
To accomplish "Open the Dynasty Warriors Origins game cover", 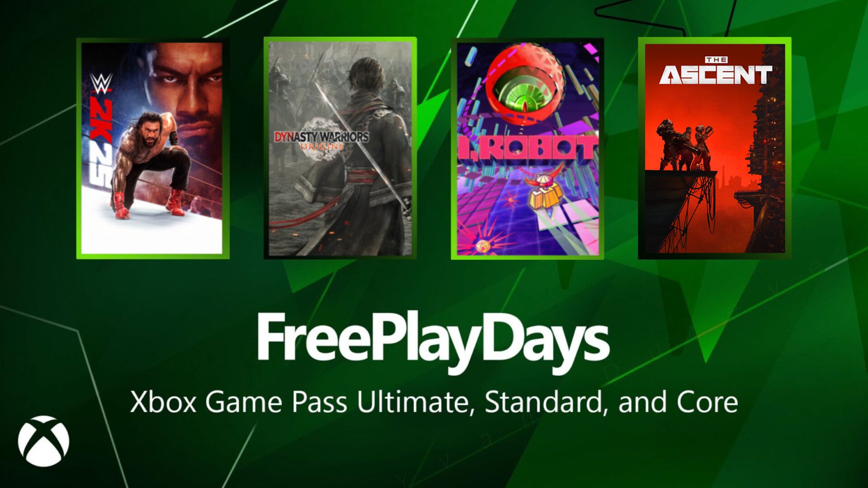I will click(340, 148).
